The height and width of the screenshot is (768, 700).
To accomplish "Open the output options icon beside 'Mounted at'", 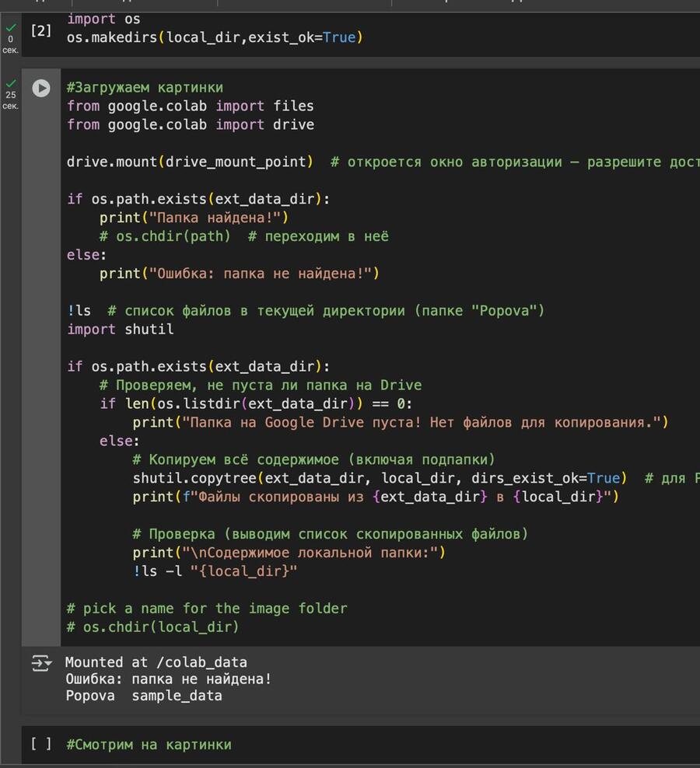I will [40, 663].
